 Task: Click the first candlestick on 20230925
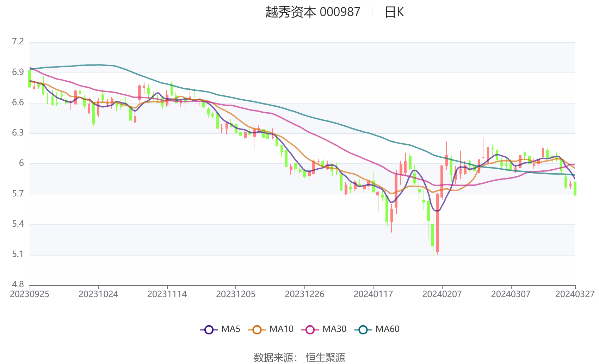[30, 79]
